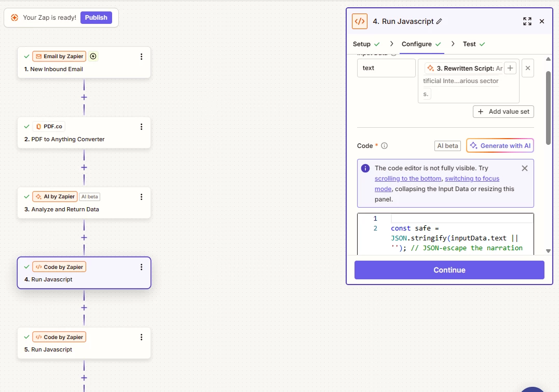Switch to the Configure tab
Image resolution: width=559 pixels, height=392 pixels.
tap(421, 44)
